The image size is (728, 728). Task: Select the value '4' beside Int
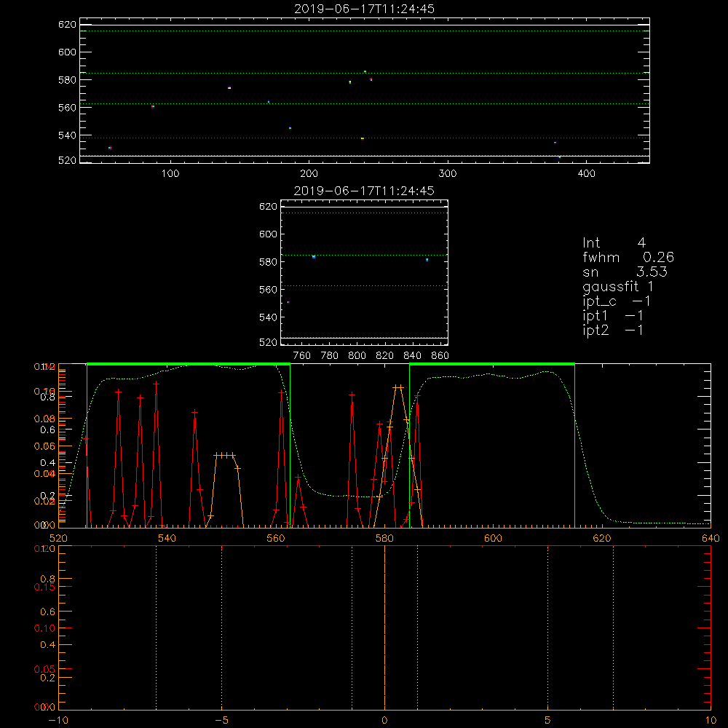pos(641,243)
